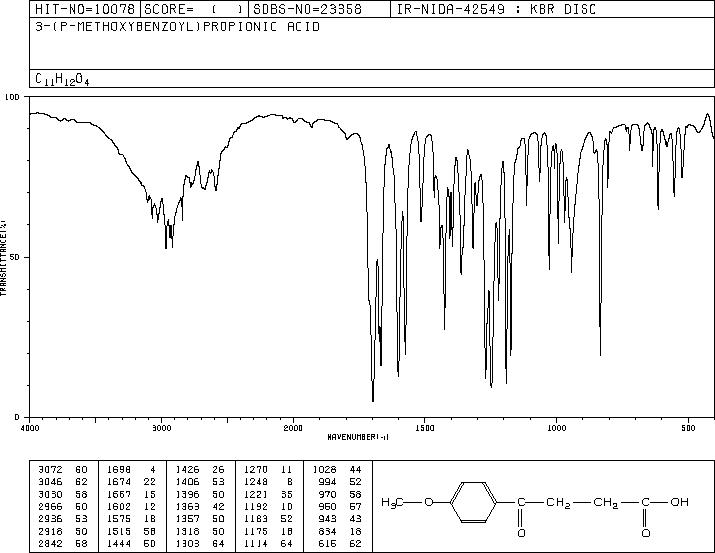Viewport: 715px width, 553px height.
Task: Click the 4000 wavenumber axis label
Action: pyautogui.click(x=30, y=428)
